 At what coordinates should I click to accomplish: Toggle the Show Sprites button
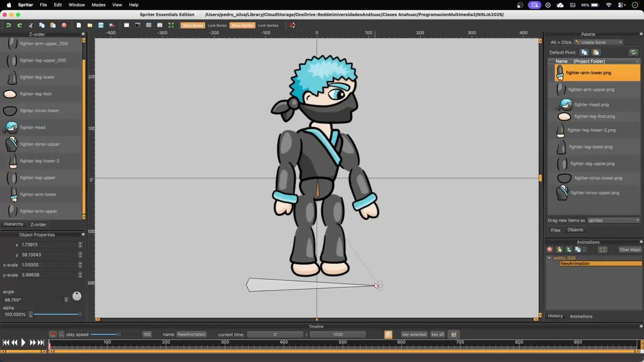coord(242,25)
